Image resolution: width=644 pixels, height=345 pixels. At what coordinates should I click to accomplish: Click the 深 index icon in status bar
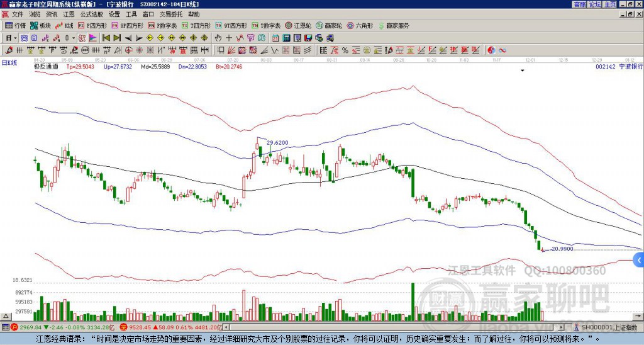123,327
